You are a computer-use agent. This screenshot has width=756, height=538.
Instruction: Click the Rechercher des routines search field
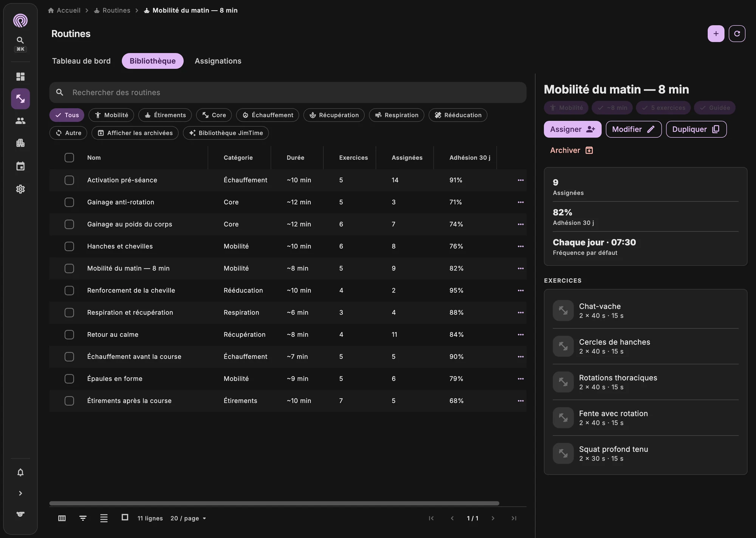click(288, 93)
